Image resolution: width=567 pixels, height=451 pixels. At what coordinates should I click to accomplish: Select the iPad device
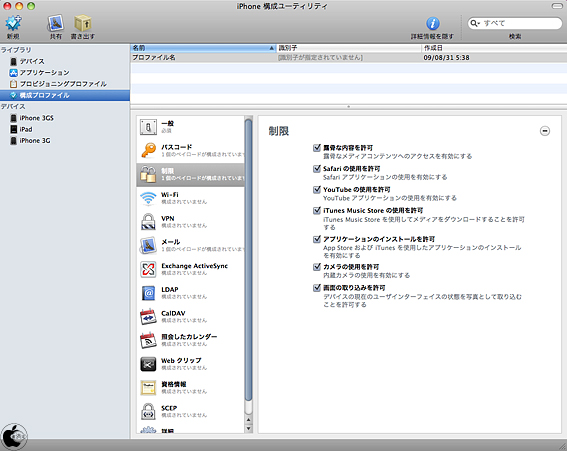tap(65, 129)
